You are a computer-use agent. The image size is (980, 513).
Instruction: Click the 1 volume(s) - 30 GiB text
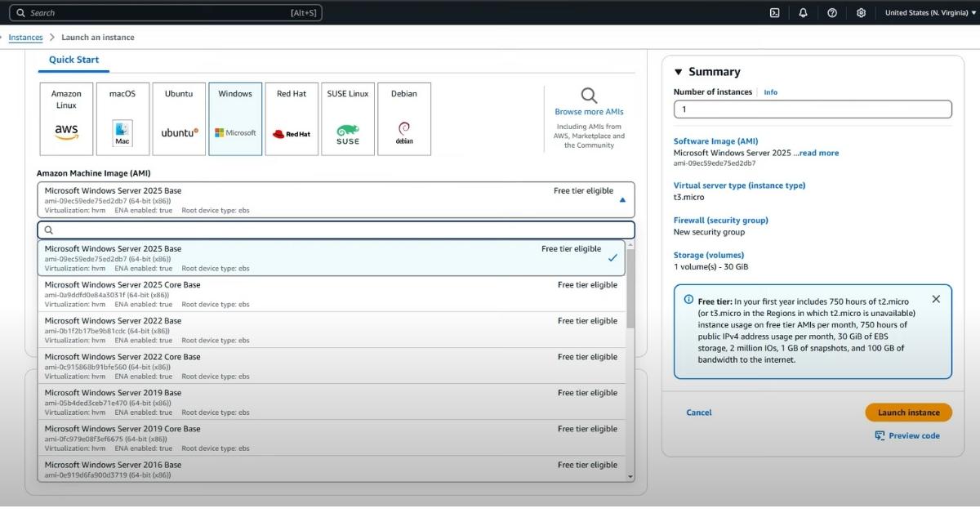(x=710, y=267)
